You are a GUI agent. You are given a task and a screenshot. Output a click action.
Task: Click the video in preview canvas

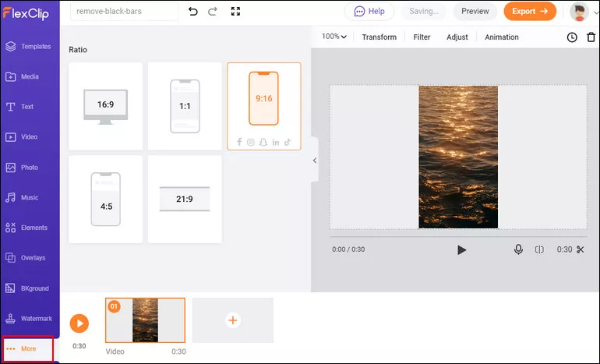pos(458,157)
